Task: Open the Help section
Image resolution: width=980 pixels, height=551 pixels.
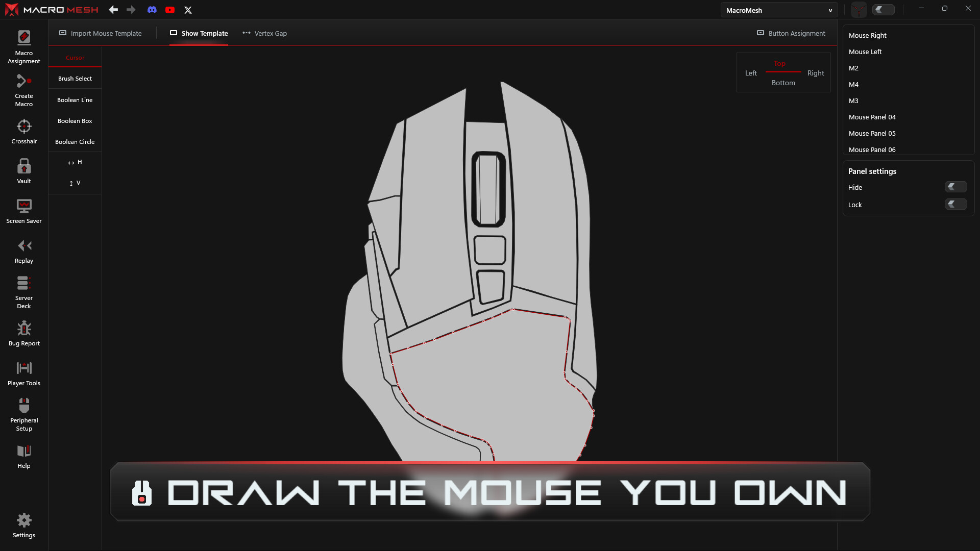Action: tap(24, 456)
